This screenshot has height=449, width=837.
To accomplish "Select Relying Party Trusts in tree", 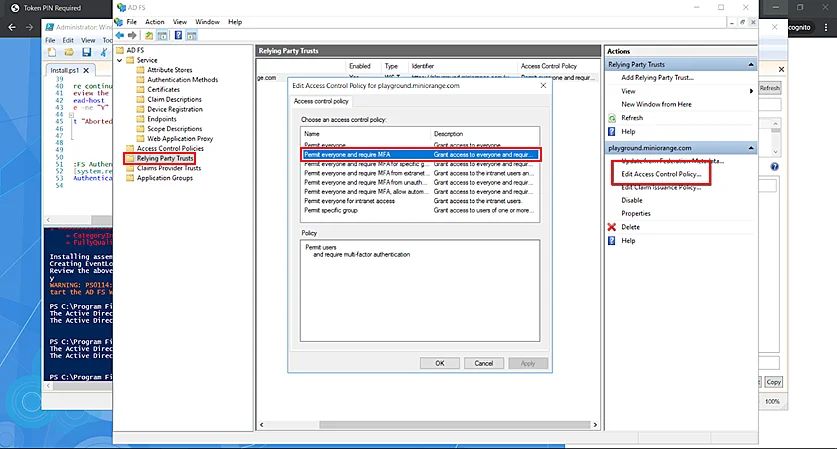I will [x=165, y=158].
